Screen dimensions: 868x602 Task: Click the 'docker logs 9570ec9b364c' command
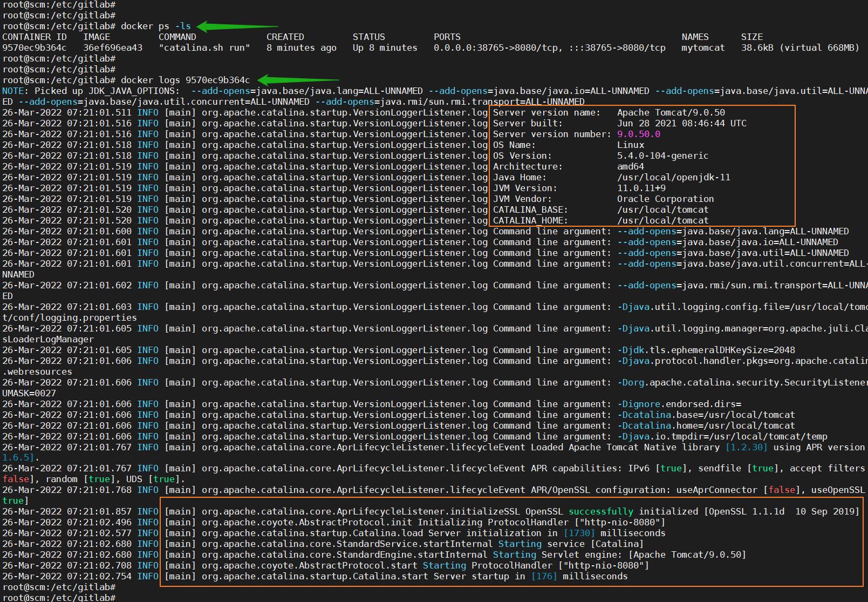186,80
